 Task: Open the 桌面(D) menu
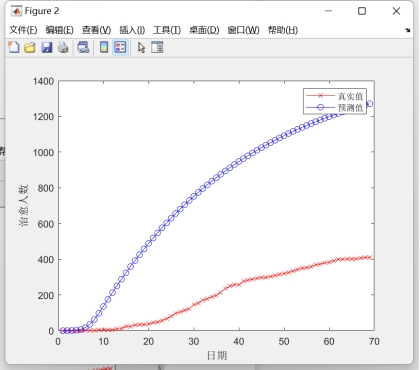click(x=204, y=30)
